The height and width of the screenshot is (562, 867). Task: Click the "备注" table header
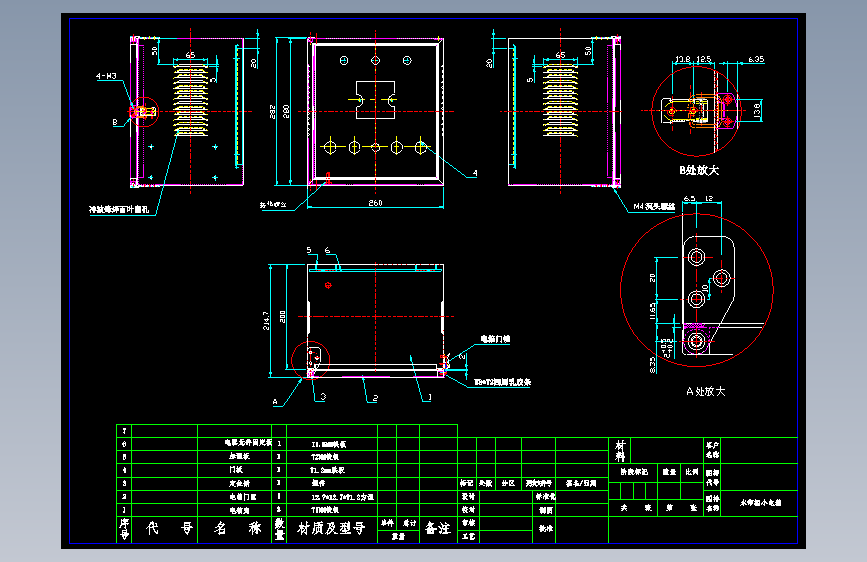coord(437,529)
